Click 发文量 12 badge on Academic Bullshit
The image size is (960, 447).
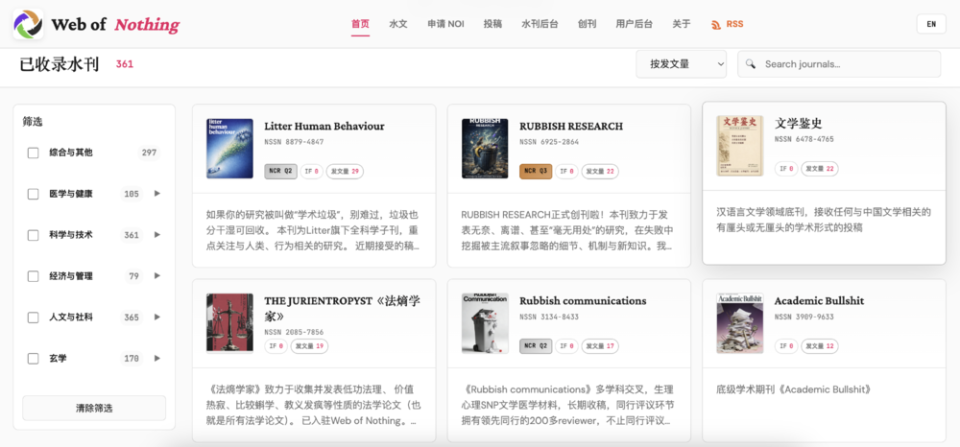coord(820,347)
